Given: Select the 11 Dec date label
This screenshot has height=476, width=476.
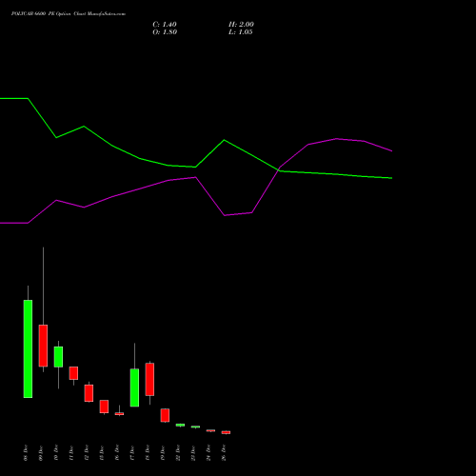Looking at the screenshot, I should click(x=71, y=453).
